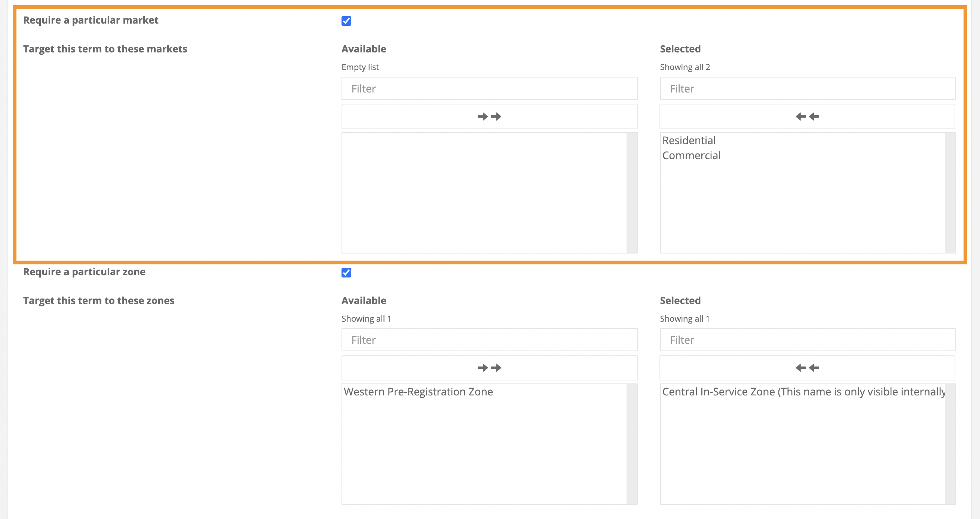980x519 pixels.
Task: Focus the selected zones Filter field
Action: click(807, 340)
